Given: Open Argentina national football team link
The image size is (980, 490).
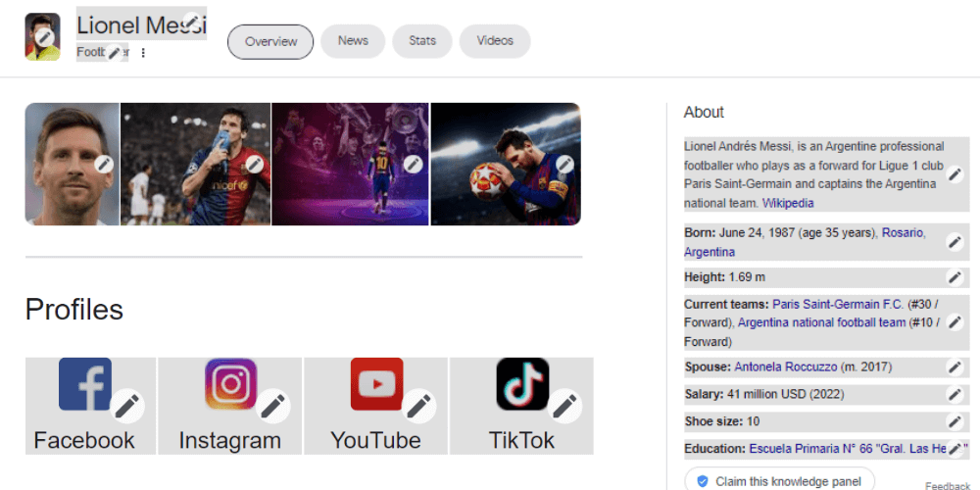Looking at the screenshot, I should [x=821, y=322].
